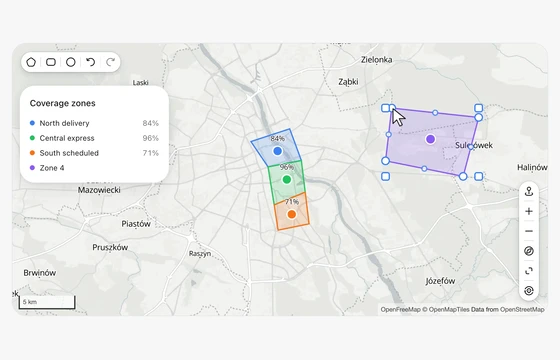560x360 pixels.
Task: Click top edge midpoint handle of purple polygon
Action: [x=435, y=113]
